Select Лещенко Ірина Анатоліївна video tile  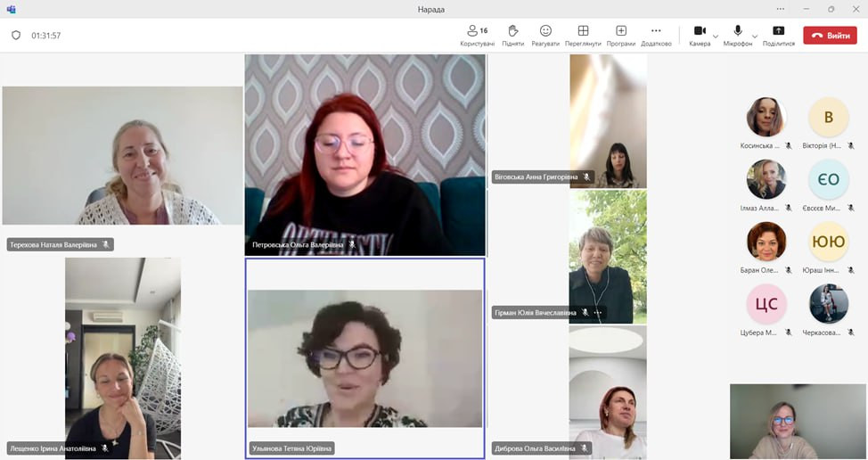123,358
